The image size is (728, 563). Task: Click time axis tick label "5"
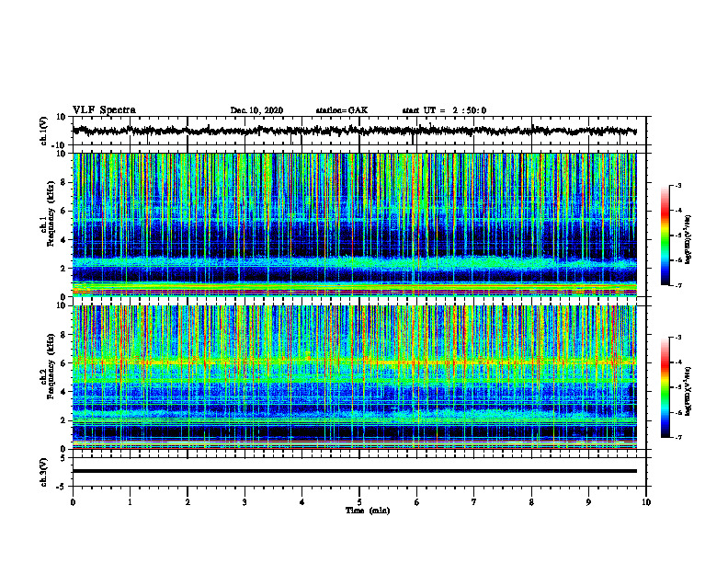click(x=359, y=502)
